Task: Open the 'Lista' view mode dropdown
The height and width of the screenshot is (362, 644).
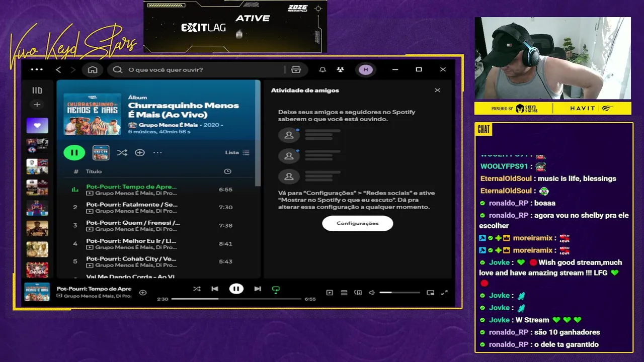Action: pyautogui.click(x=237, y=152)
